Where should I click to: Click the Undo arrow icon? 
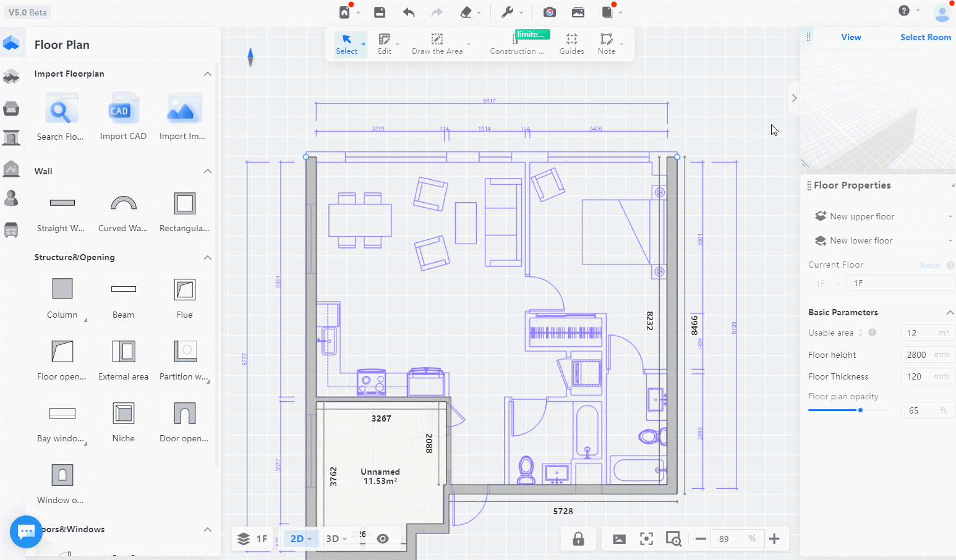(409, 12)
